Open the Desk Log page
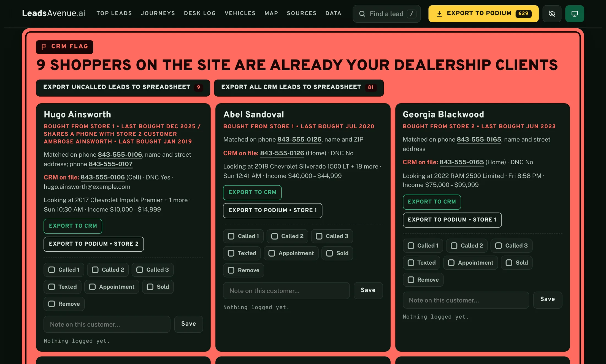606x364 pixels. click(x=200, y=13)
